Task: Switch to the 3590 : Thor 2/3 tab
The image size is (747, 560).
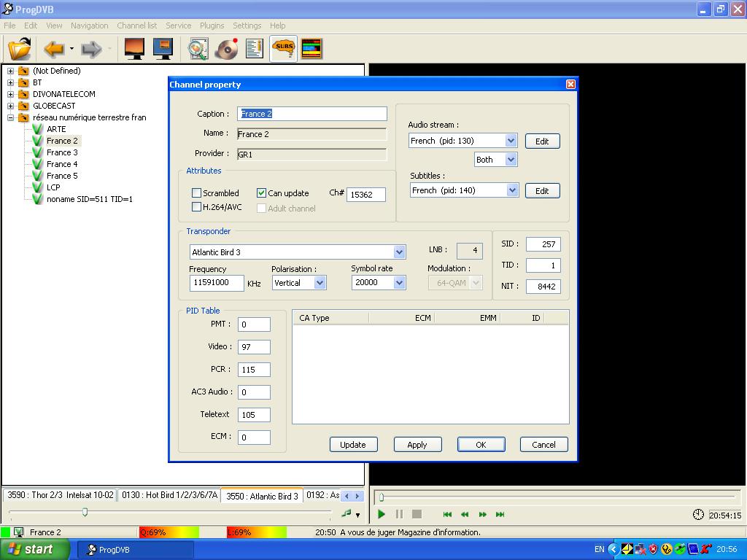Action: pyautogui.click(x=61, y=495)
